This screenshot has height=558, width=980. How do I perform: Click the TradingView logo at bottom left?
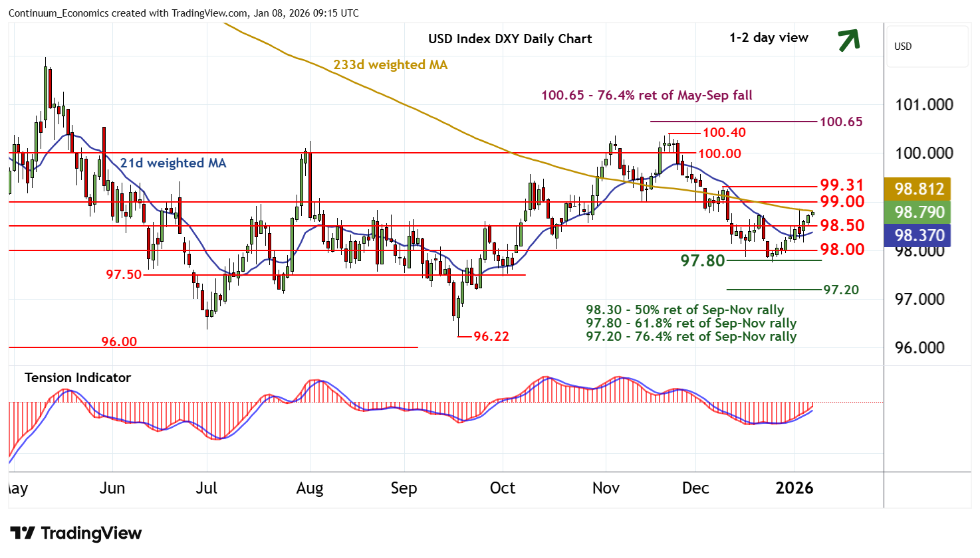(76, 533)
